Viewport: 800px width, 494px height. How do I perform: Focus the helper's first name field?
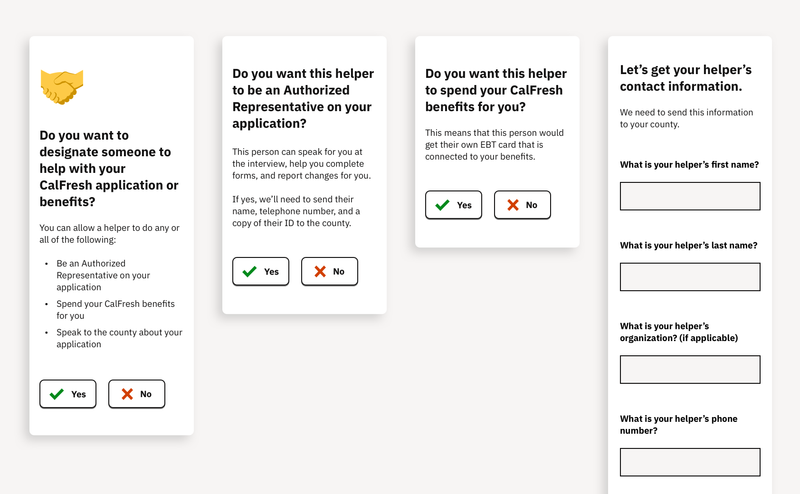pyautogui.click(x=690, y=196)
